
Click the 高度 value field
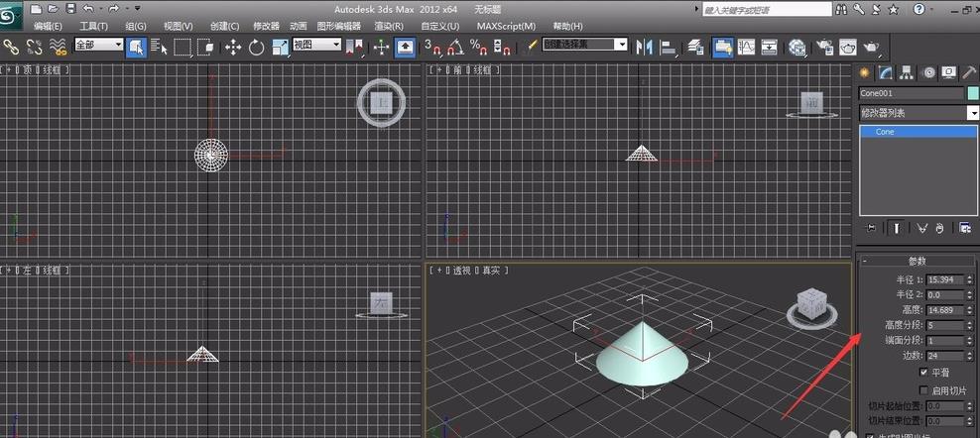click(x=945, y=310)
